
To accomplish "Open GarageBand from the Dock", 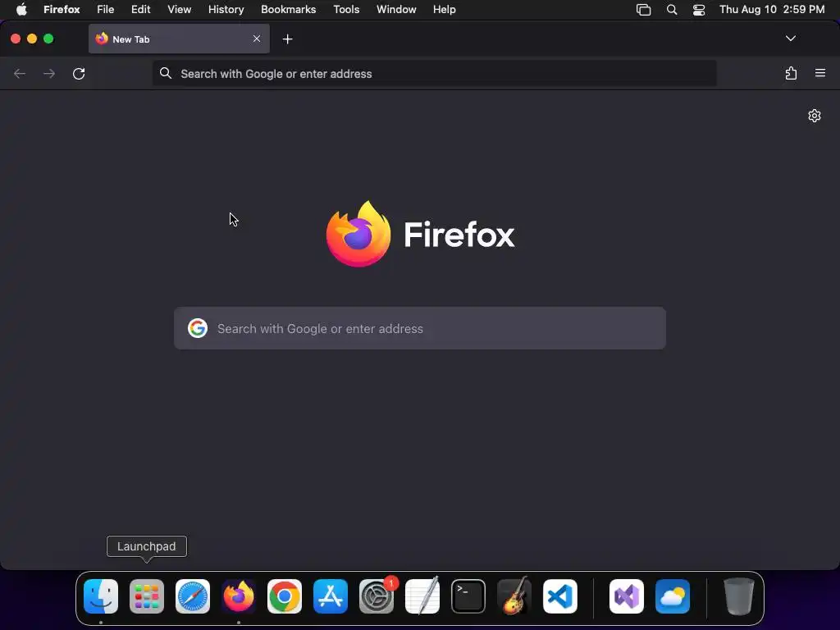I will 514,596.
